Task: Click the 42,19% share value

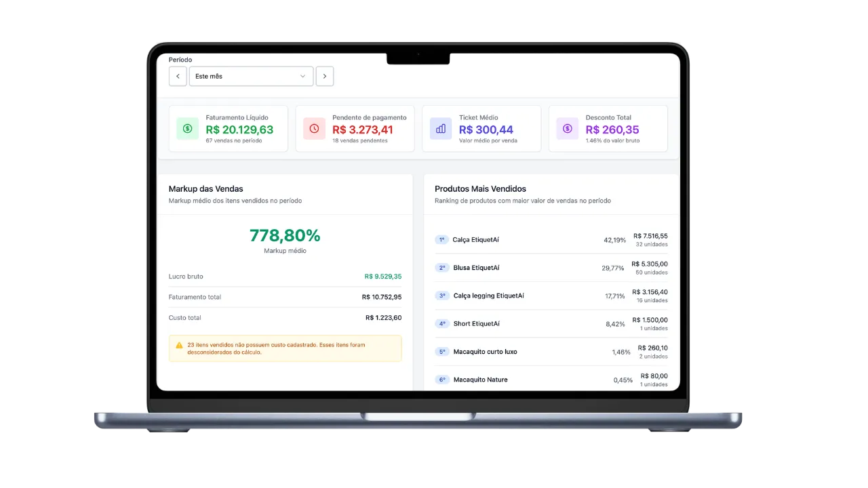Action: [615, 240]
